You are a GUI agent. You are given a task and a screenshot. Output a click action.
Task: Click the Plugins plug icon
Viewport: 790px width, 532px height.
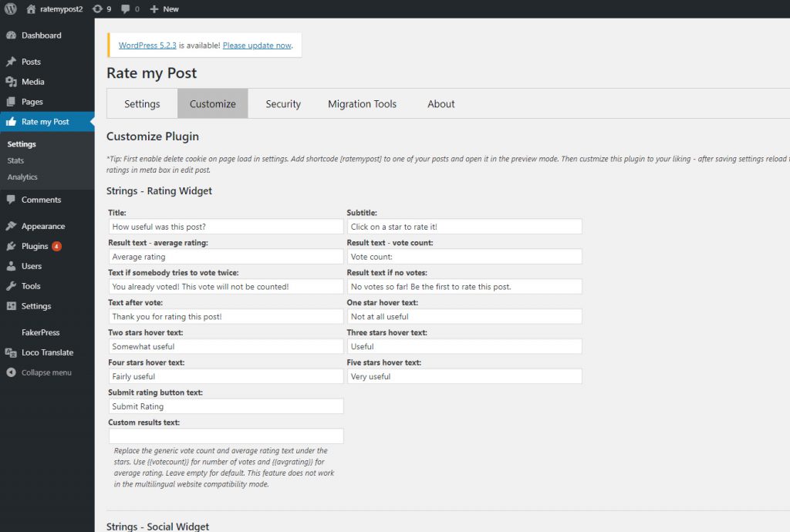[11, 246]
